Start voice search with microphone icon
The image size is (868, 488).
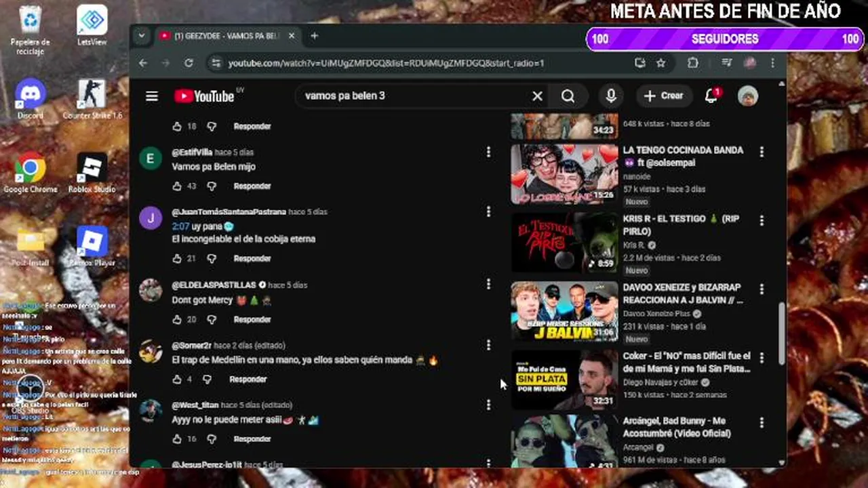point(611,96)
